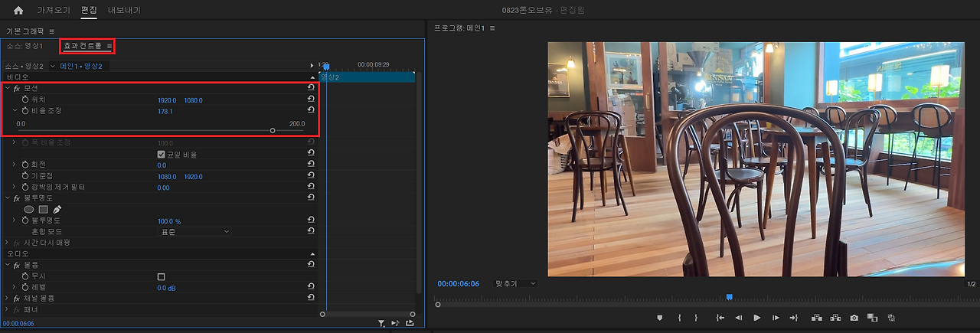Toggle 회전 stopwatch animation
The height and width of the screenshot is (333, 980).
pyautogui.click(x=25, y=165)
